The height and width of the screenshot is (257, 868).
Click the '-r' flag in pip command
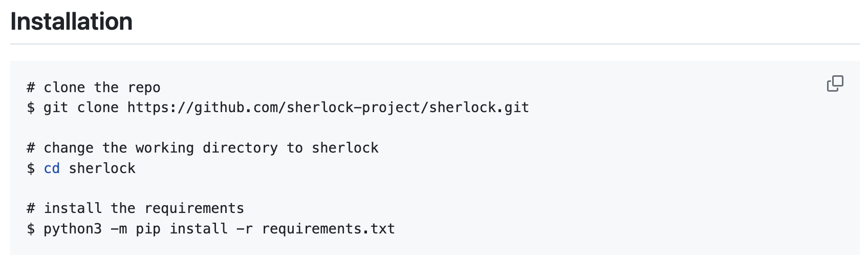(x=245, y=228)
